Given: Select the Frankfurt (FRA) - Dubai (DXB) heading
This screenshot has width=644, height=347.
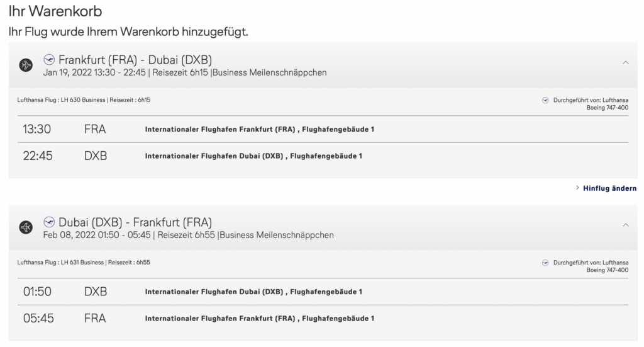Looking at the screenshot, I should (135, 60).
